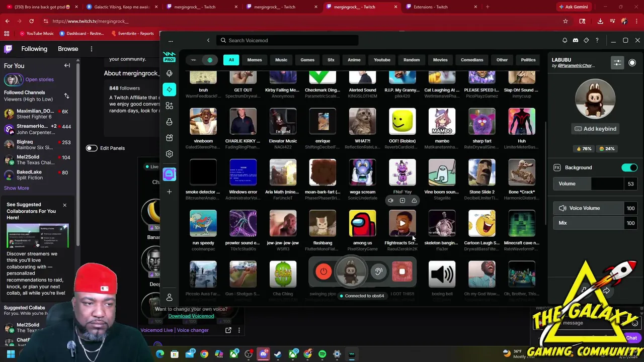Viewport: 644px width, 362px height.
Task: Toggle the Edit Panels switch on Twitch
Action: pyautogui.click(x=91, y=148)
